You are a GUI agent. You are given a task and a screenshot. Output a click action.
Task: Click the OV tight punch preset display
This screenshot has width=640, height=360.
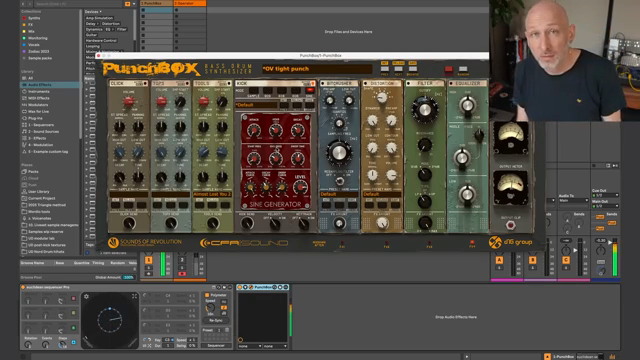[317, 69]
